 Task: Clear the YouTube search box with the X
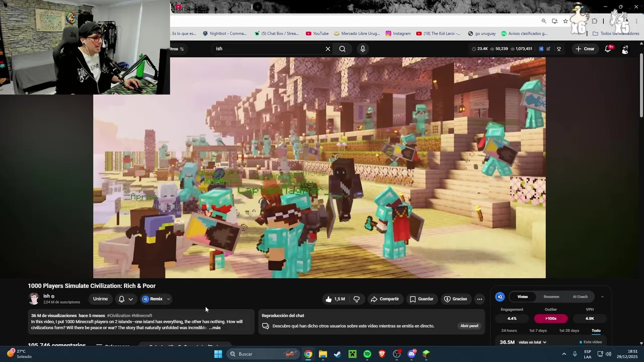pyautogui.click(x=328, y=49)
